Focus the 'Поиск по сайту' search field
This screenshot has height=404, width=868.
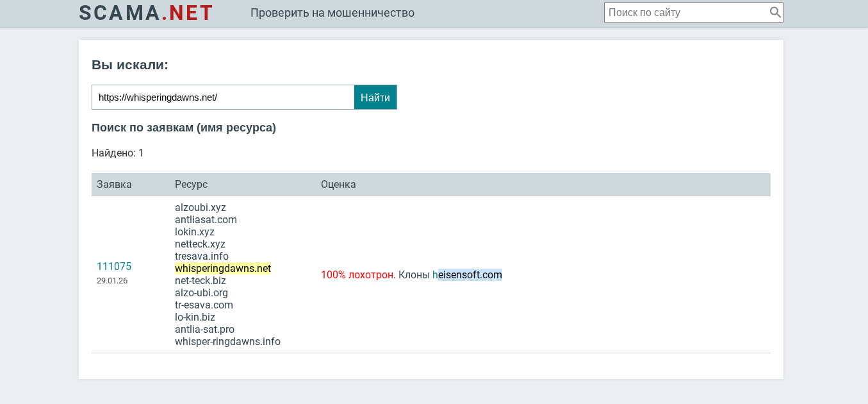click(x=685, y=12)
